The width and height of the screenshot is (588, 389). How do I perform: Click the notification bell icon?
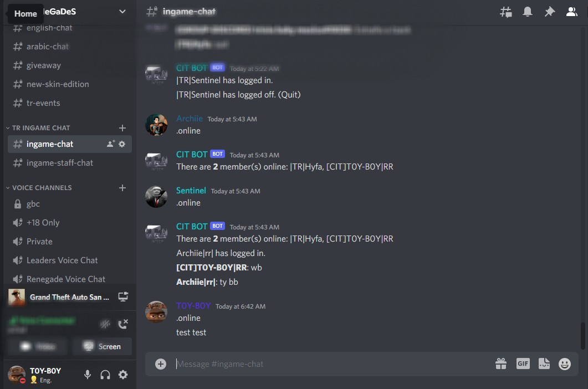(527, 12)
